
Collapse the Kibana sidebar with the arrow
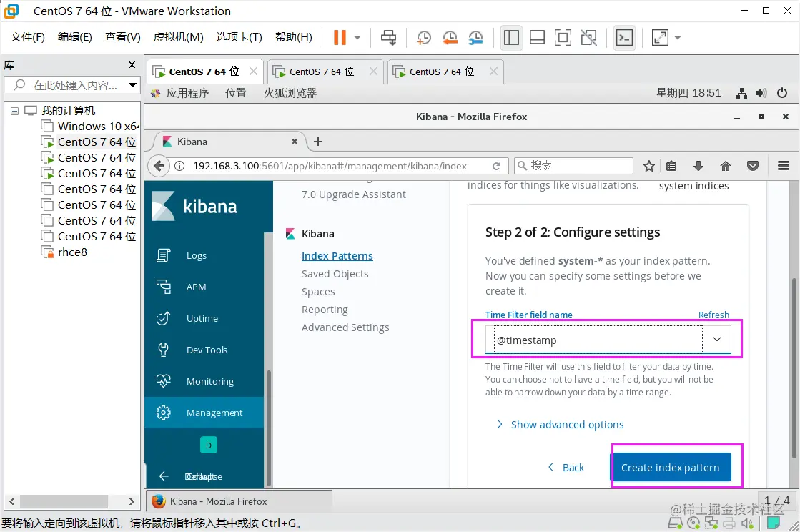tap(164, 476)
